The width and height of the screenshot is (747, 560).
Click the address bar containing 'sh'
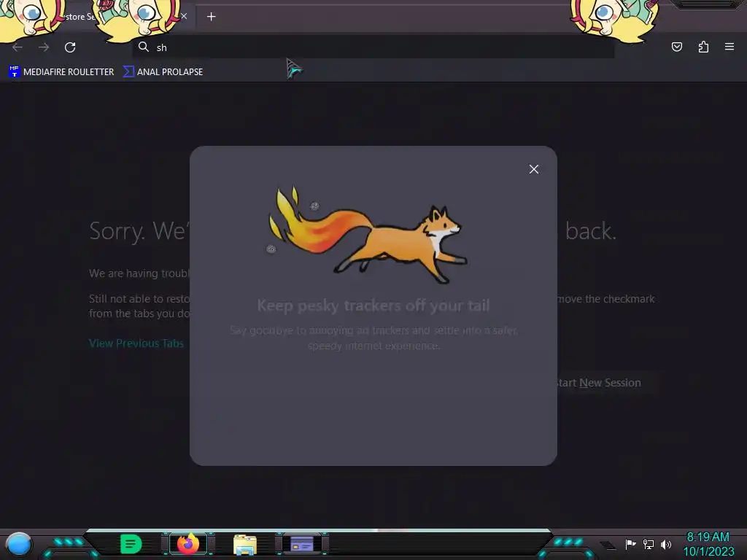pyautogui.click(x=373, y=47)
